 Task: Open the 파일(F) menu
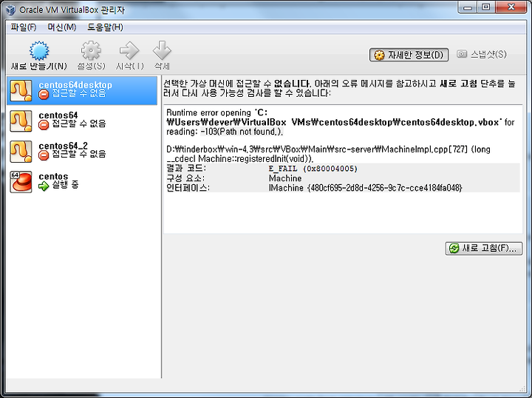(x=23, y=27)
